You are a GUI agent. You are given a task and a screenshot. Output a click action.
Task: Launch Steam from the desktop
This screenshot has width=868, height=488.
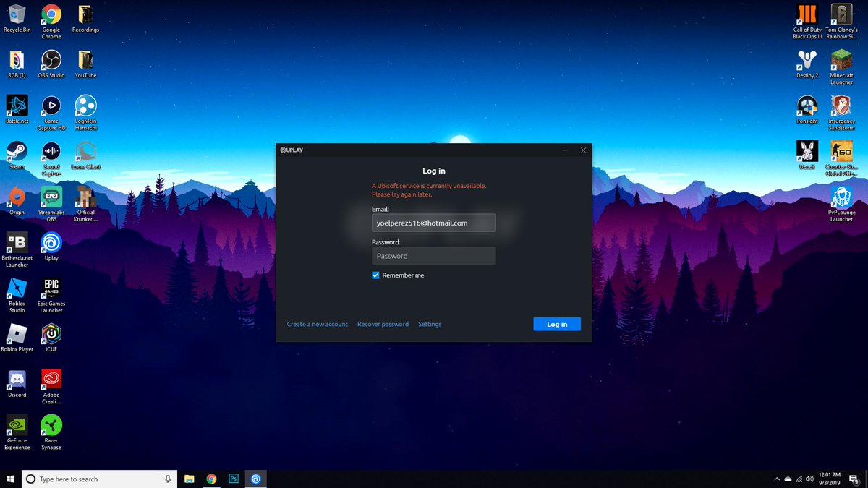17,155
